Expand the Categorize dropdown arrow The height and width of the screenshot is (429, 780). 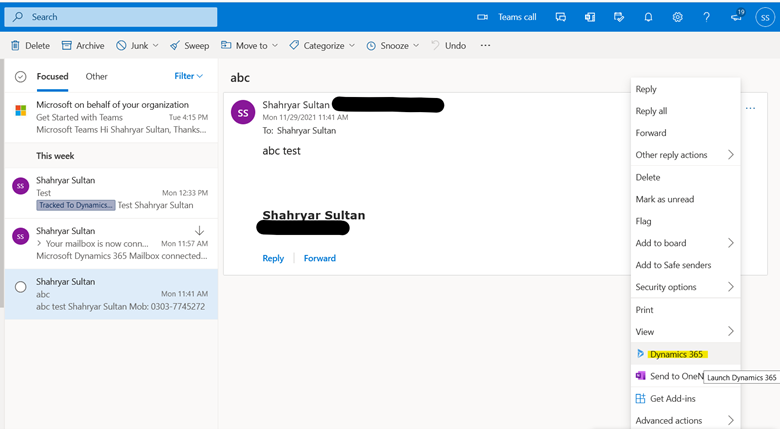(352, 45)
